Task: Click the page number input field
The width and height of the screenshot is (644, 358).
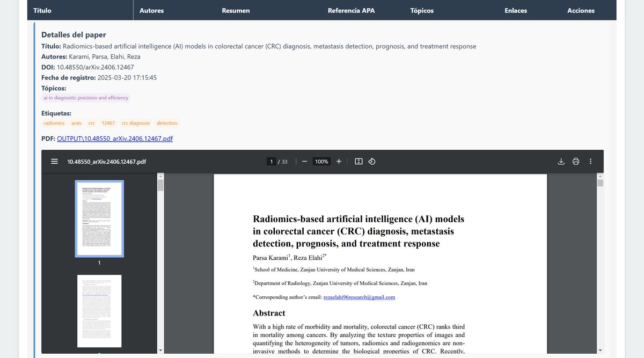Action: (x=270, y=161)
